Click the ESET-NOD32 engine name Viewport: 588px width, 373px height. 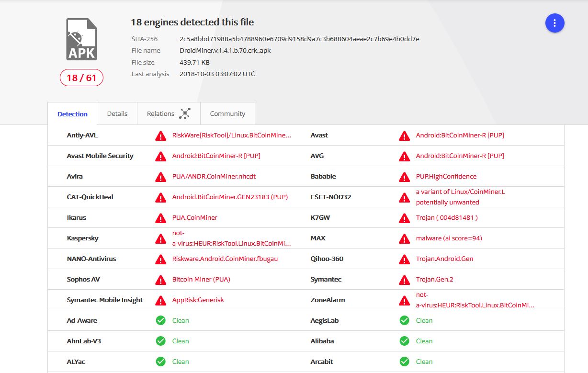click(331, 197)
